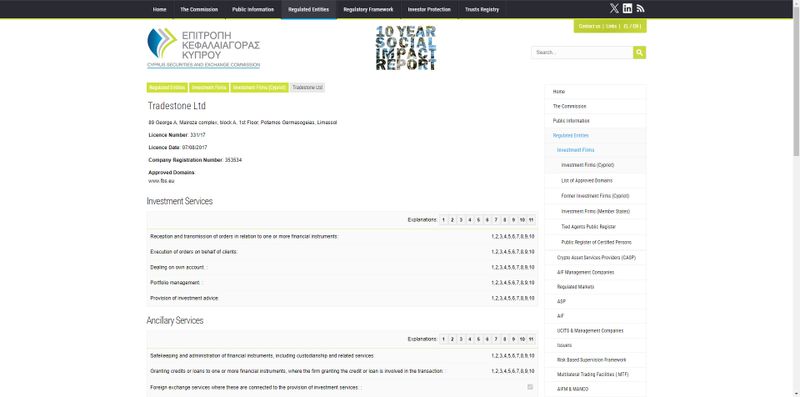This screenshot has width=800, height=397.
Task: Open Regulated Entities in right sidebar
Action: coord(595,136)
